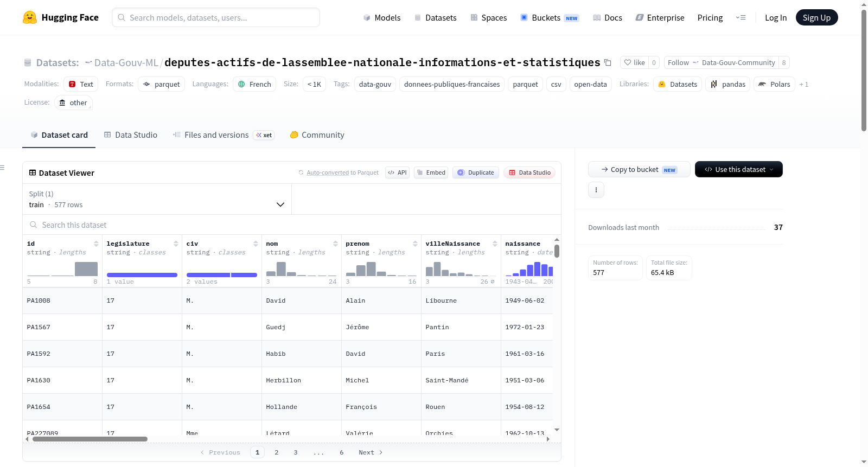Click the Hugging Face logo icon
Viewport: 868px width, 467px height.
(x=30, y=17)
